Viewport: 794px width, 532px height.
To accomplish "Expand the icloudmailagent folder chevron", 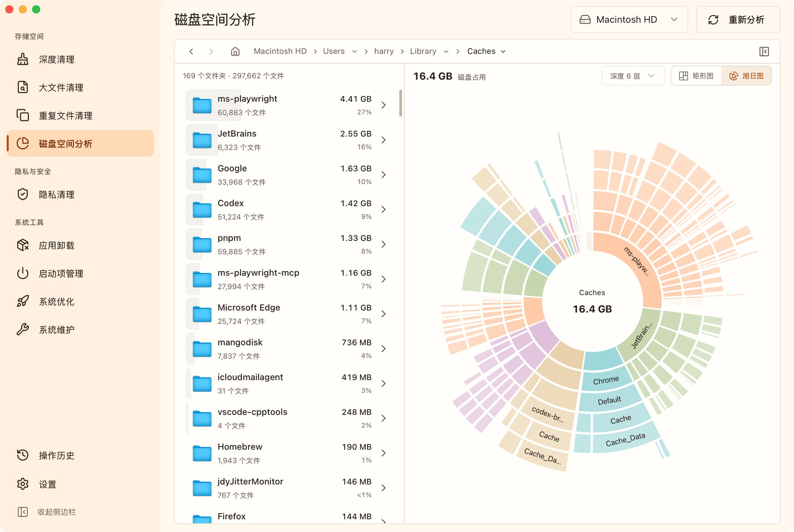I will coord(384,384).
